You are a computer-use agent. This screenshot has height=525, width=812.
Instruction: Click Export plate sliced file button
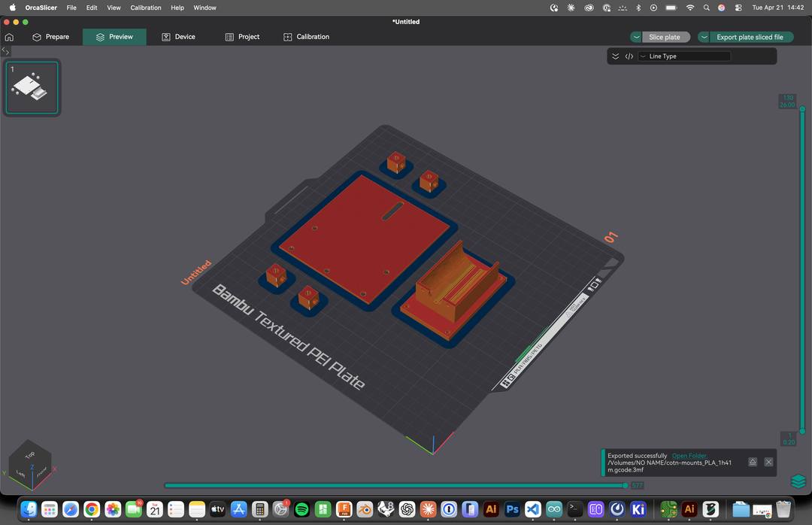click(750, 37)
